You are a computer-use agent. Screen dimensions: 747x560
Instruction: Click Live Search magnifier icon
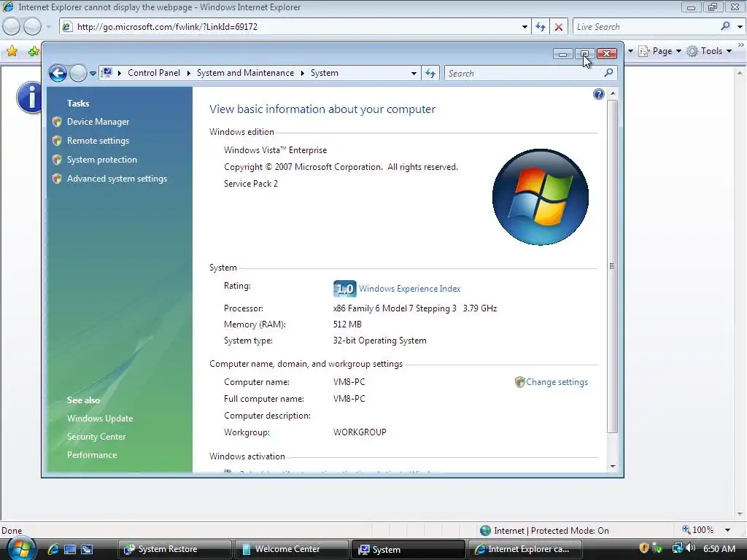tap(726, 26)
